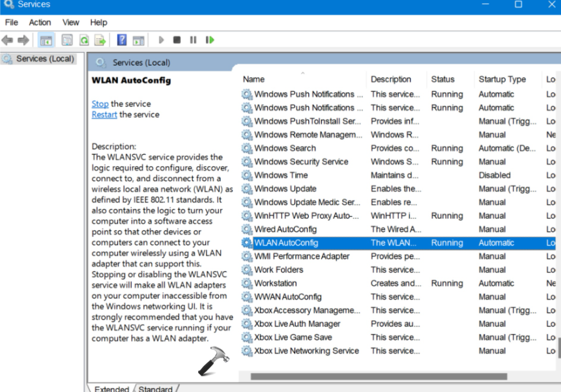Click the Refresh toolbar icon
The width and height of the screenshot is (561, 392).
(84, 40)
